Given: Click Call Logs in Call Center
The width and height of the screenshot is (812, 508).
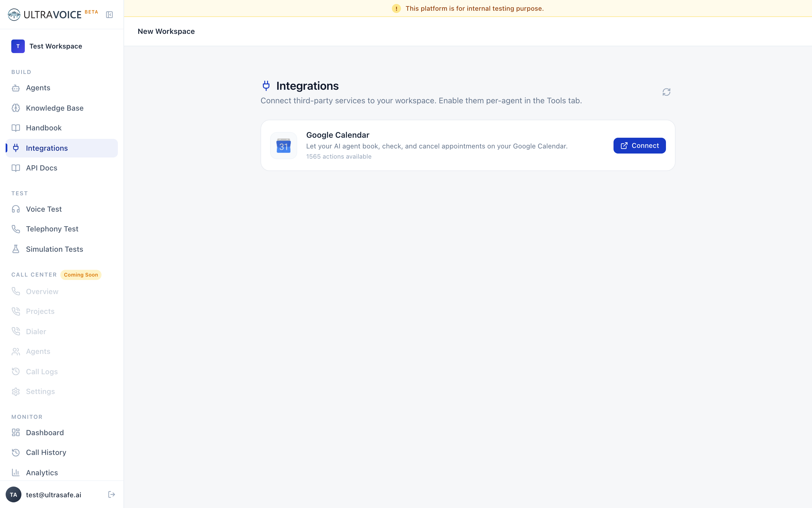Looking at the screenshot, I should click(x=62, y=372).
